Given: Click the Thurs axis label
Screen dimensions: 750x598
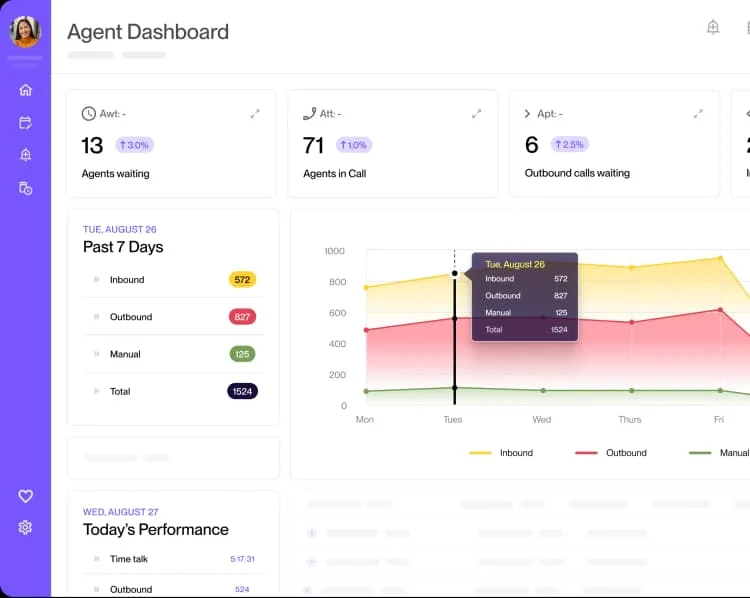Looking at the screenshot, I should [x=629, y=420].
